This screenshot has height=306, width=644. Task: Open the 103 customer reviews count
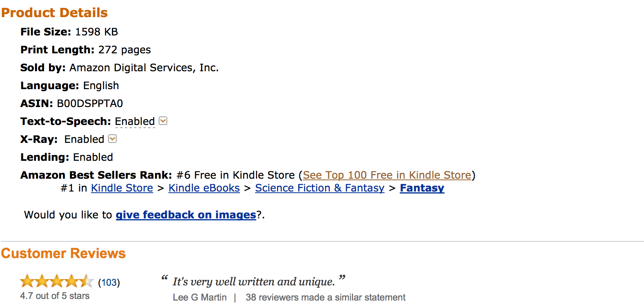pos(109,282)
